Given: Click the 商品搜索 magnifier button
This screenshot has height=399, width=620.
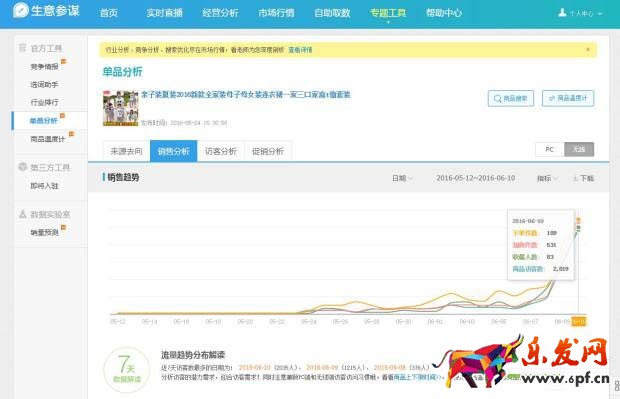Looking at the screenshot, I should click(510, 98).
